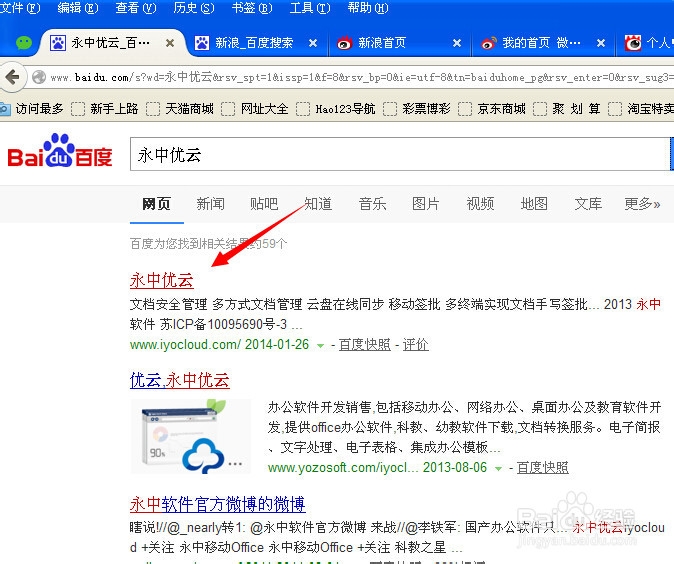Close the 永中优云_百… tab
The image size is (674, 564).
pos(170,43)
